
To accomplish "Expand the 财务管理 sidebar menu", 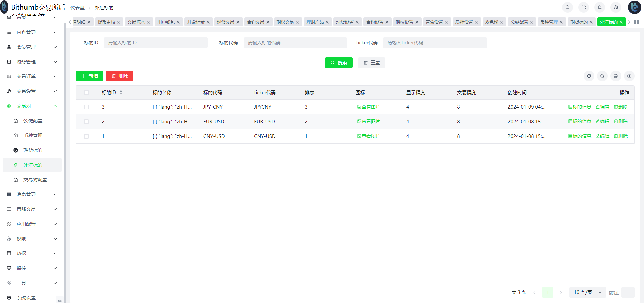I will (x=32, y=62).
